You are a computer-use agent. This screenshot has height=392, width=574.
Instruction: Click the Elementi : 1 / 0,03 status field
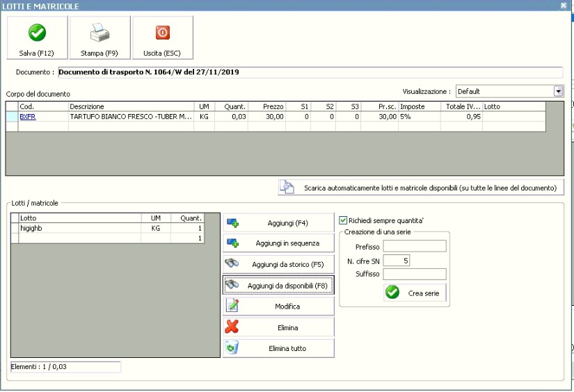pos(65,367)
